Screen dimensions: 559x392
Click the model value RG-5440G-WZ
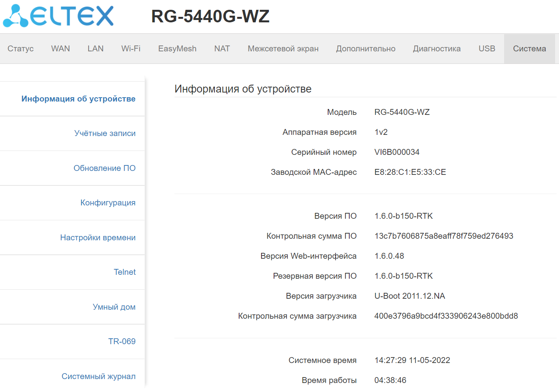tap(402, 112)
